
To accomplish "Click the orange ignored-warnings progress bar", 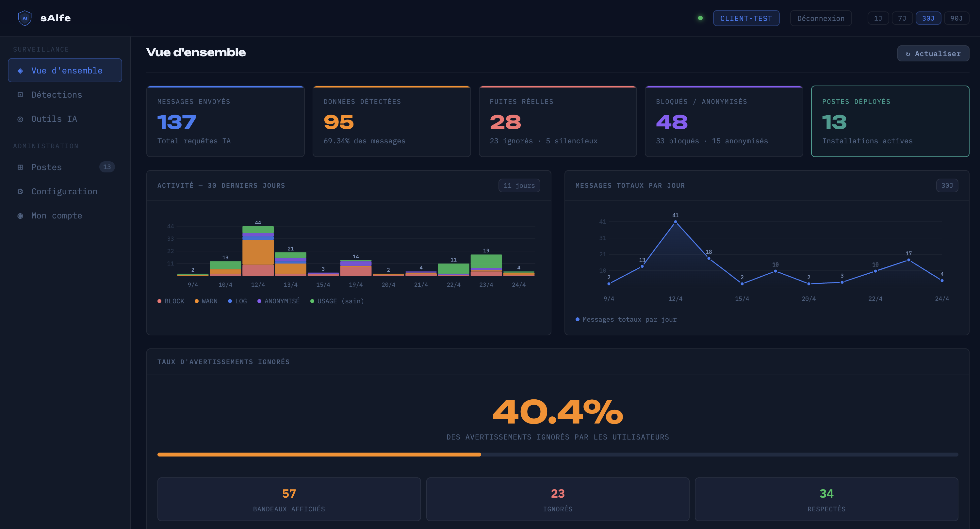I will [319, 455].
